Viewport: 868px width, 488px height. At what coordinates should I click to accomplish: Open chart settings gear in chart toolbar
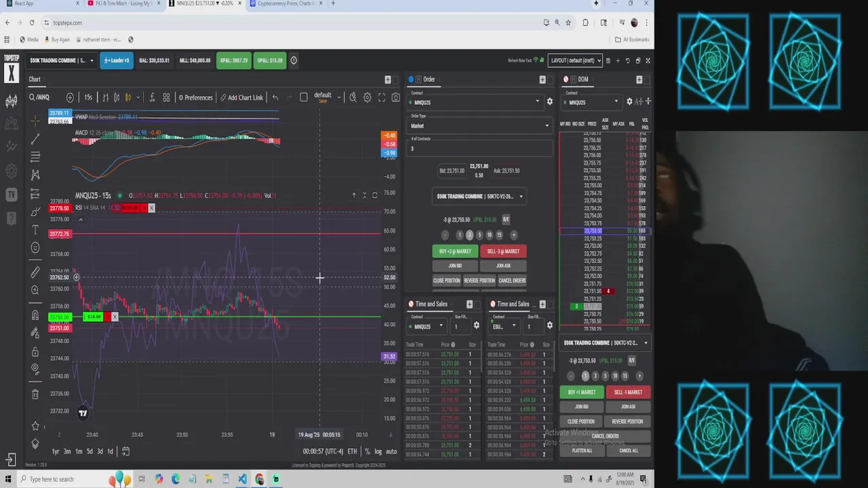click(x=367, y=98)
